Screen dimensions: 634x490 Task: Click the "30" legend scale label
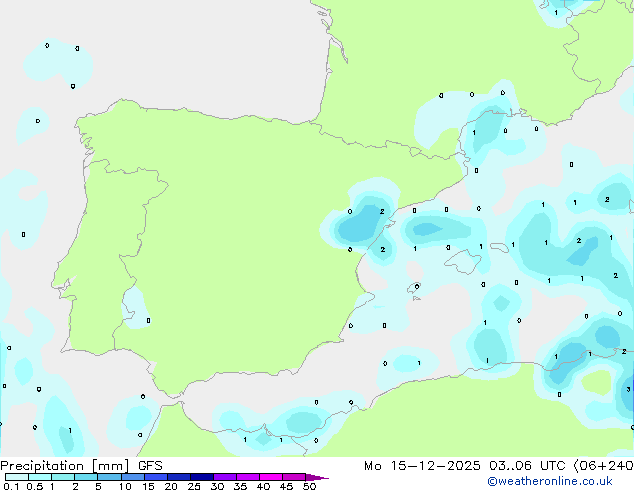pyautogui.click(x=217, y=486)
